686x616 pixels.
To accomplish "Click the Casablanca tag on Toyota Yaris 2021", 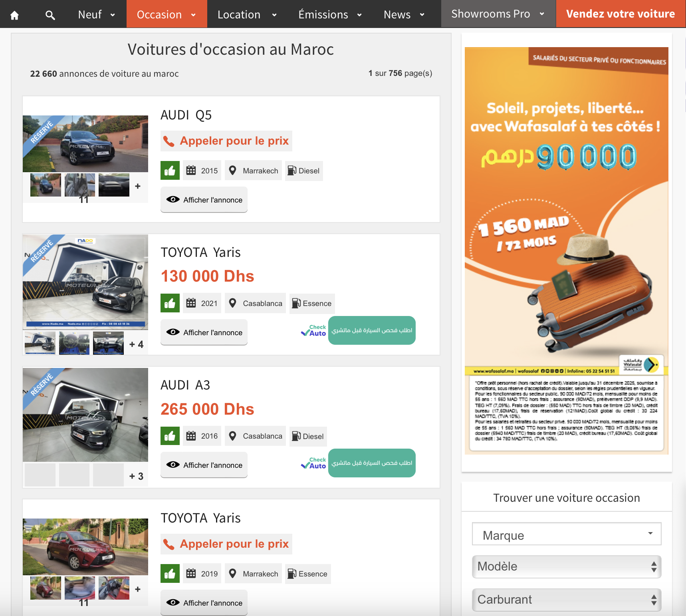I will tap(255, 303).
